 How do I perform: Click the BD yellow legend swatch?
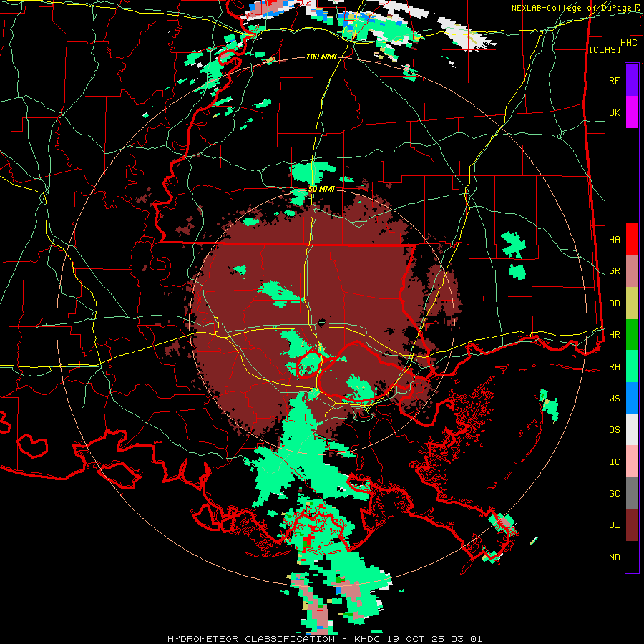632,303
